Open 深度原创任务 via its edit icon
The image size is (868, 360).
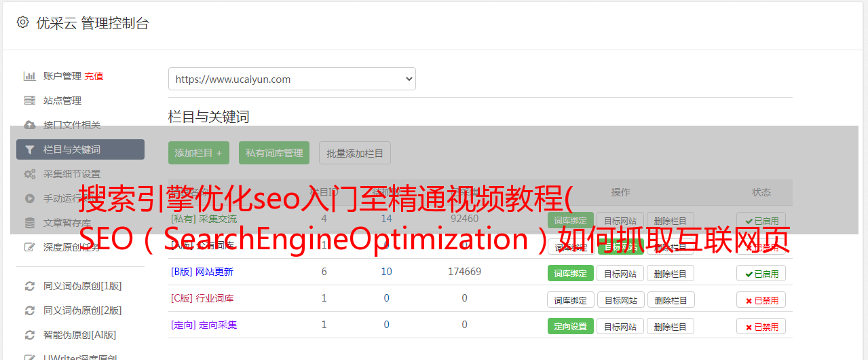click(x=29, y=247)
